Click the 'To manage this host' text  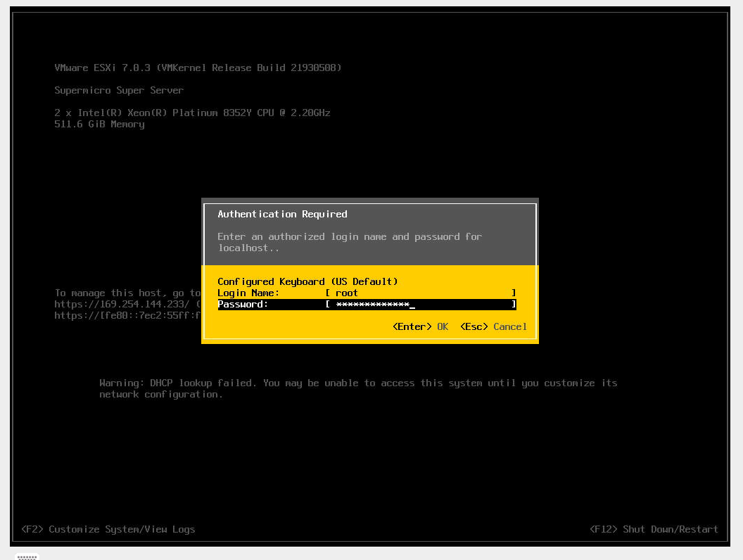[x=127, y=293]
